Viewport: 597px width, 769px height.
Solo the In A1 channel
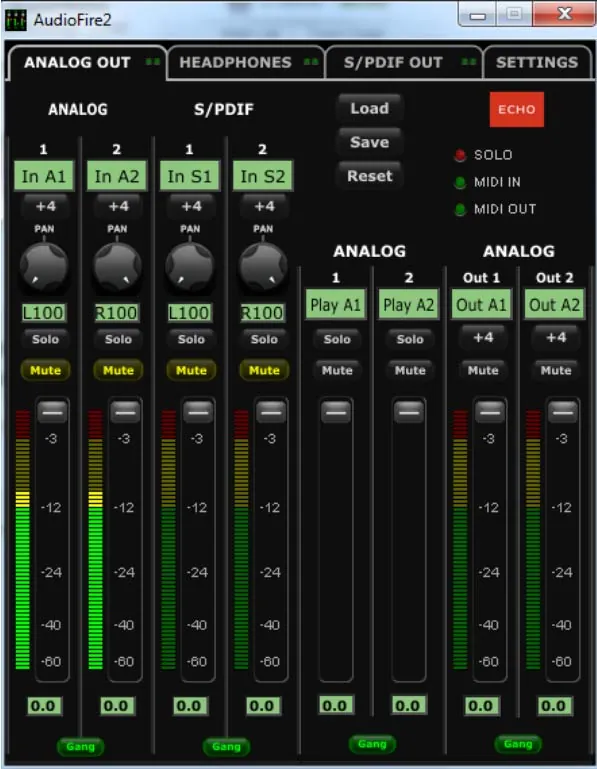45,339
